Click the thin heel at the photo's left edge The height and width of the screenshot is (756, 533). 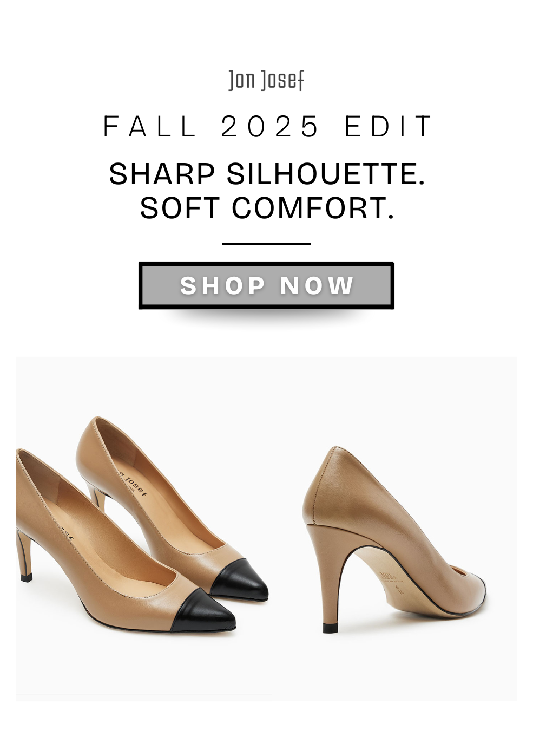coord(24,555)
